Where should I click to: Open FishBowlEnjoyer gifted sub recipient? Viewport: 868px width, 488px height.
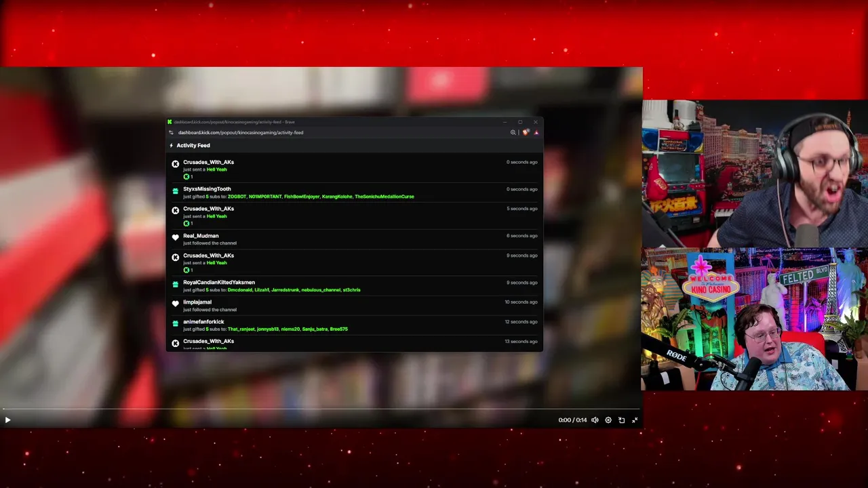pos(302,197)
